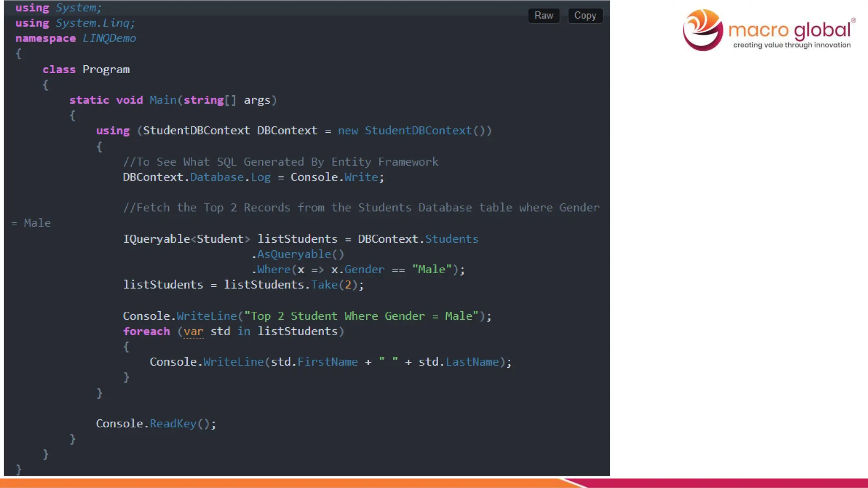Click the 'System.Linq;' text
868x488 pixels.
[95, 23]
